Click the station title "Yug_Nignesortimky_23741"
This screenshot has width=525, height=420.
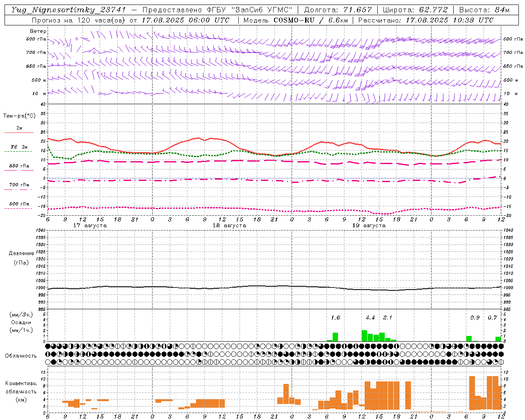click(x=68, y=10)
